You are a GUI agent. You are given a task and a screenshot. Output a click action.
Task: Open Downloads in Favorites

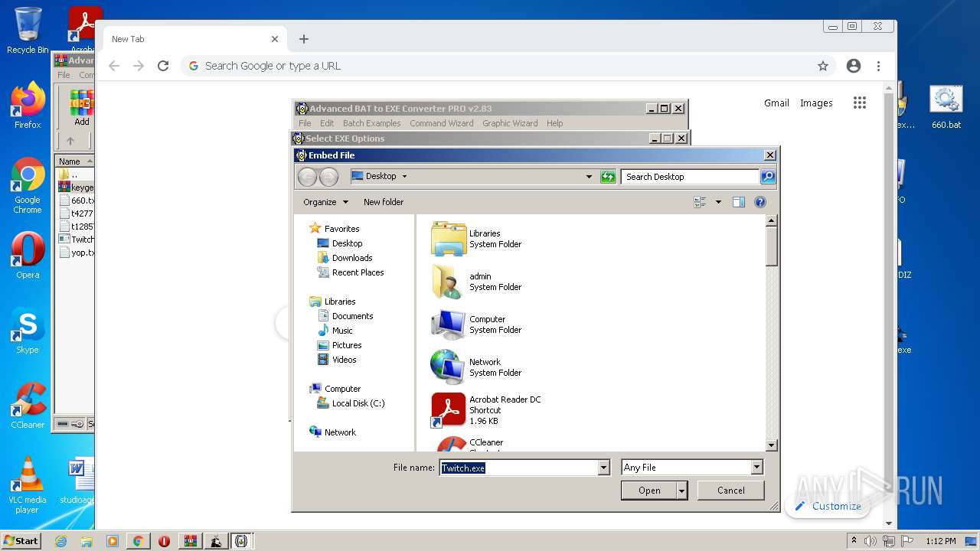coord(352,258)
